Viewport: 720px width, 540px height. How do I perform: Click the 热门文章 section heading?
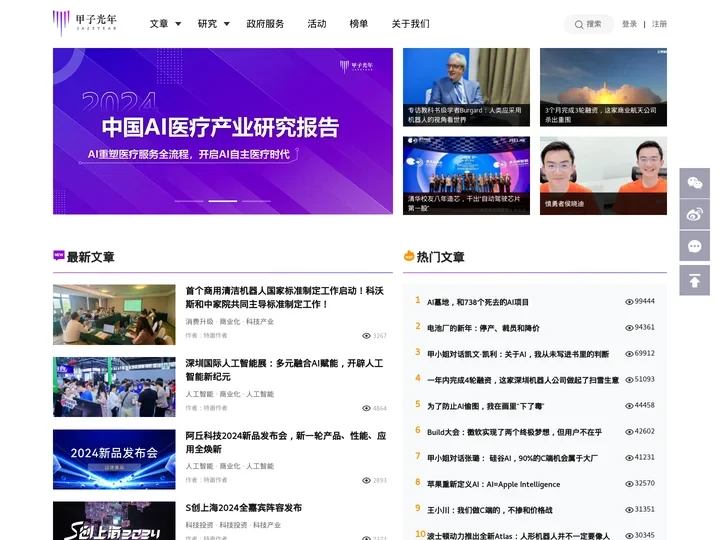coord(440,257)
